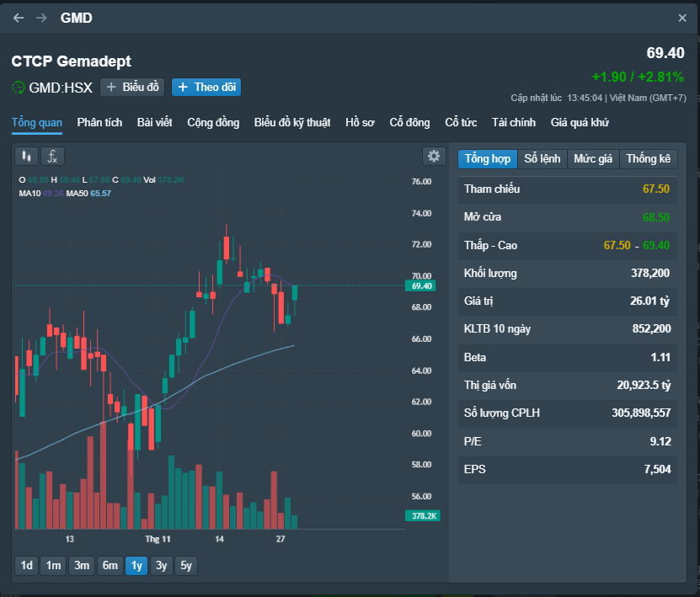700x597 pixels.
Task: Open the Biểu đồ kỹ thuật tab
Action: click(292, 122)
